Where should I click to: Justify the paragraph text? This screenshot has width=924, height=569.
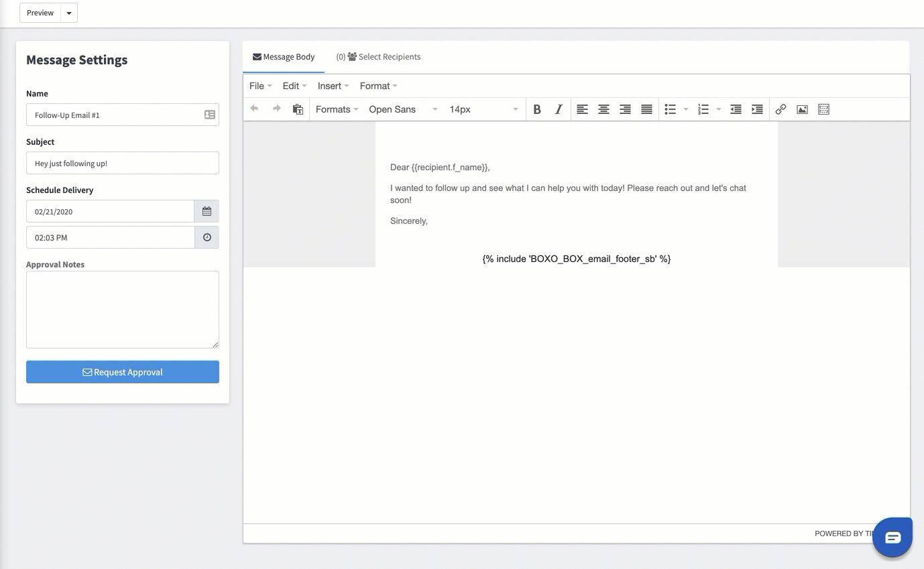click(x=646, y=109)
